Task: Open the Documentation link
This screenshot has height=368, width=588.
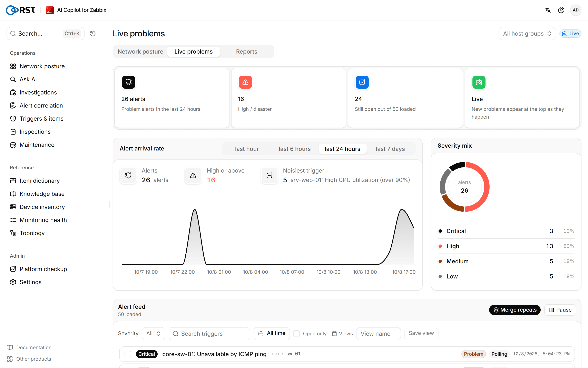Action: 29,347
